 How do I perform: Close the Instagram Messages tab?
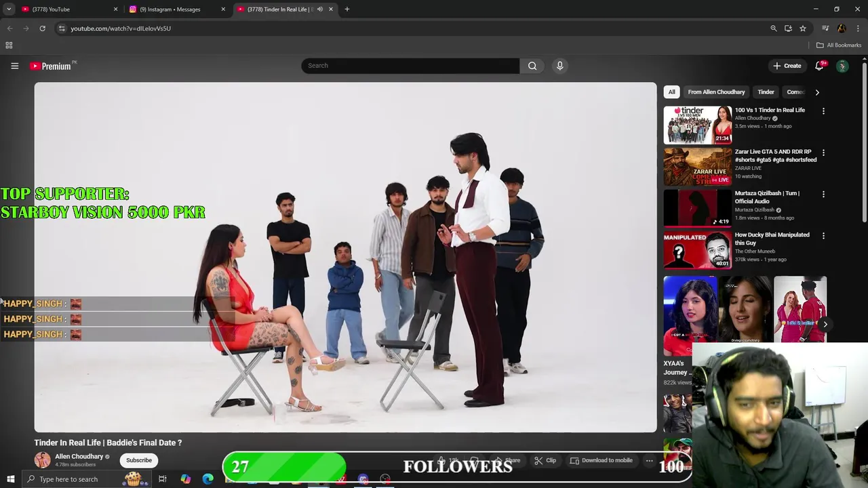223,9
